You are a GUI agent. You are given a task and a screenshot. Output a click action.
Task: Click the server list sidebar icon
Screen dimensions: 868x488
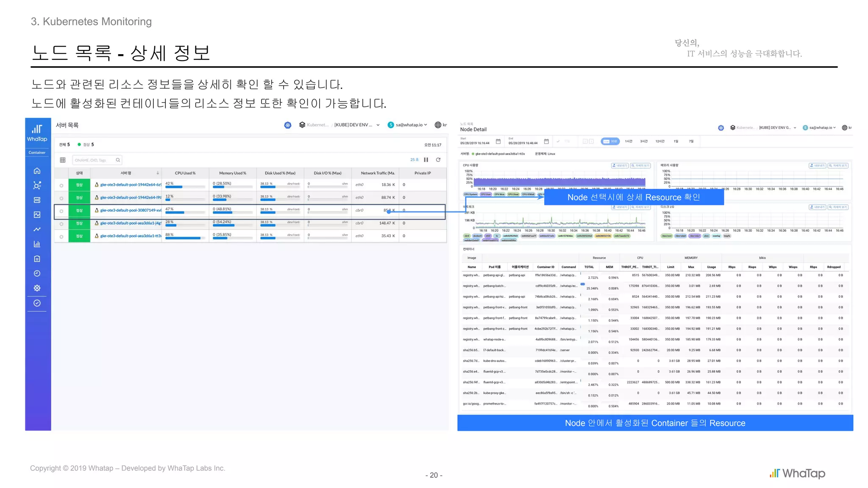(37, 200)
